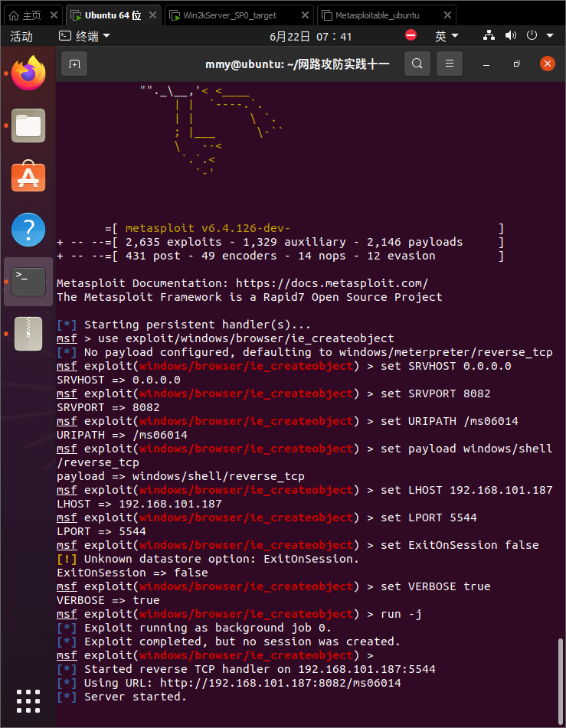Click the 'SRVHOST => 0.0.0.0' line

tap(118, 380)
